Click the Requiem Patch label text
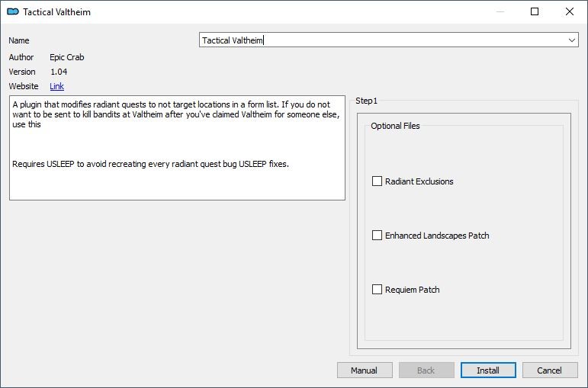 click(412, 290)
